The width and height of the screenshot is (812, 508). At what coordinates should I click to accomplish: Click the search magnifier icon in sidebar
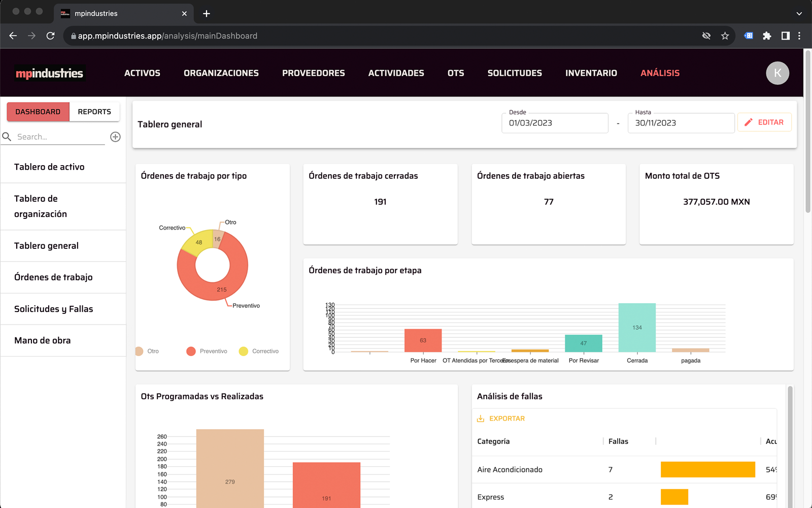click(7, 137)
